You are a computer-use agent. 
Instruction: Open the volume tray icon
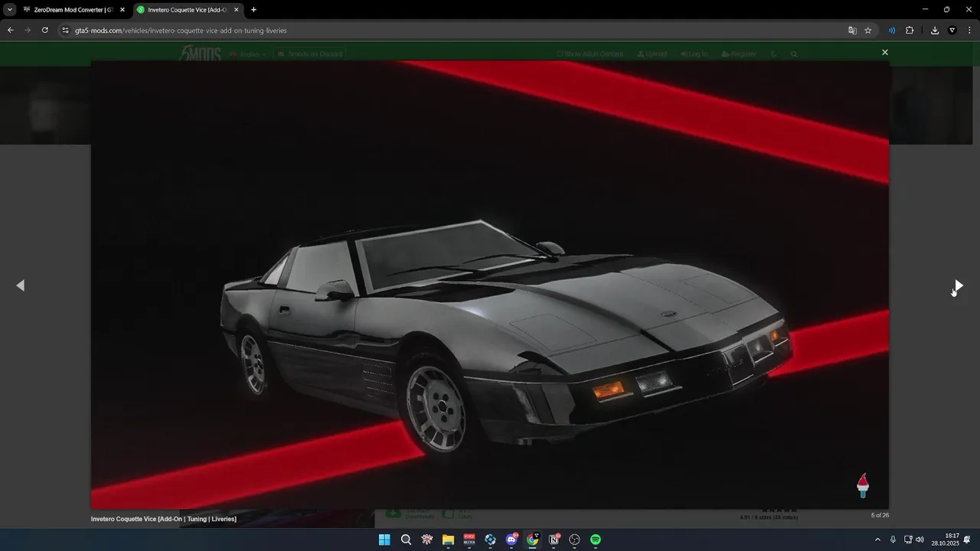pos(920,540)
